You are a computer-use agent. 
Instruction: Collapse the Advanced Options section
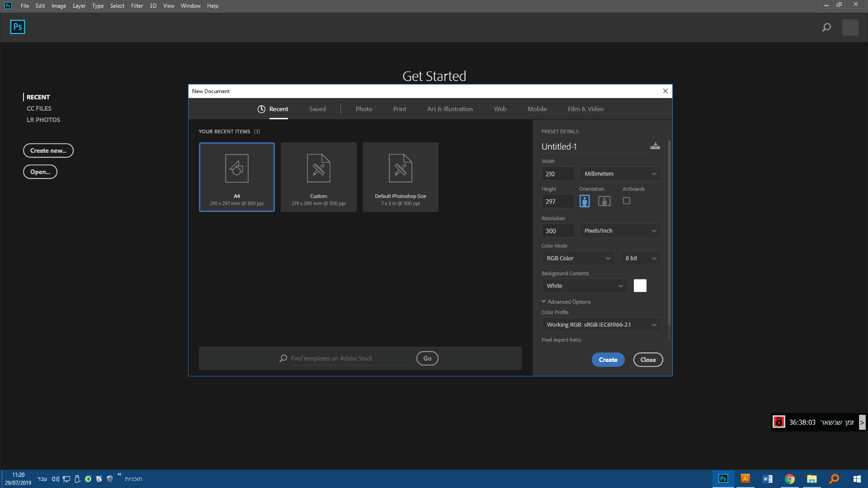pyautogui.click(x=566, y=302)
